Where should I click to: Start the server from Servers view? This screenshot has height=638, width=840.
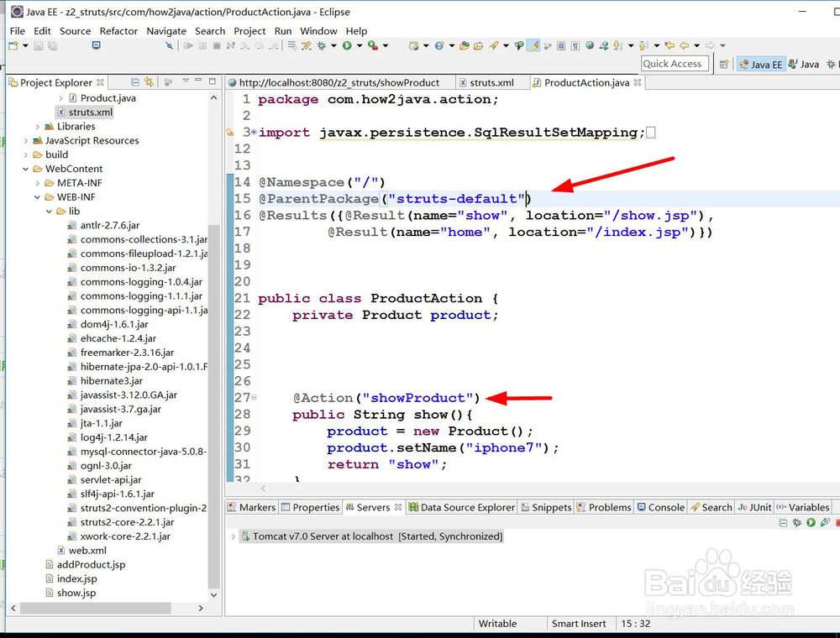[811, 522]
